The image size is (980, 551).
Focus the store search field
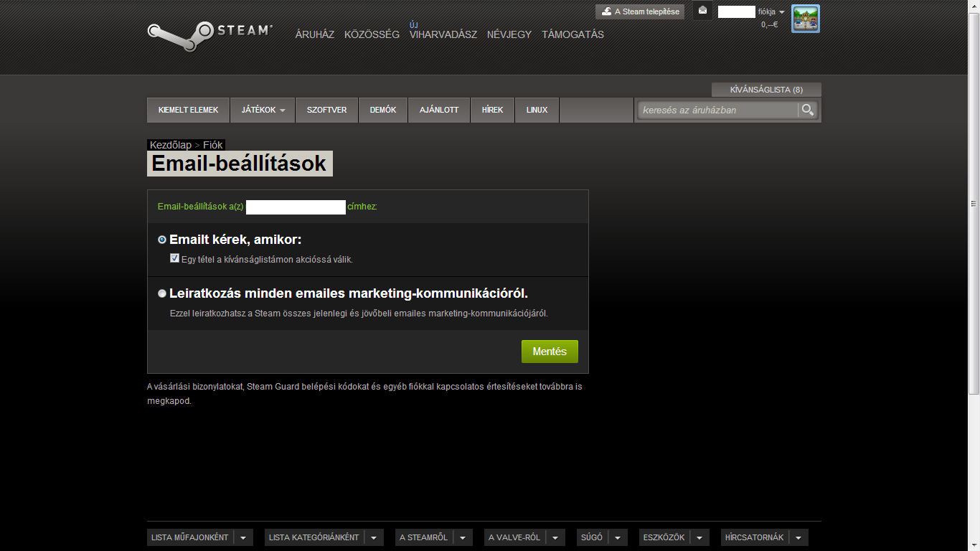pos(717,110)
